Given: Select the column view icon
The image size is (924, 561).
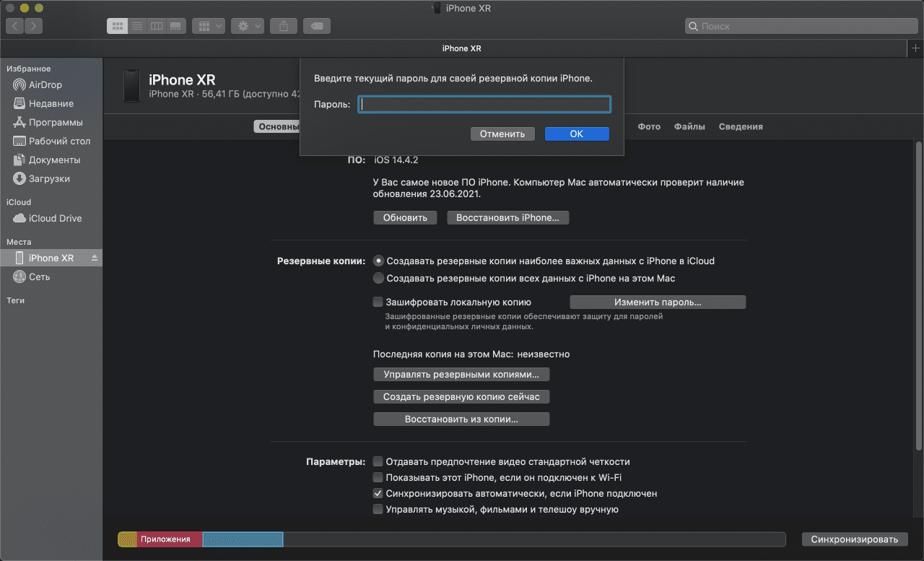Looking at the screenshot, I should click(156, 26).
